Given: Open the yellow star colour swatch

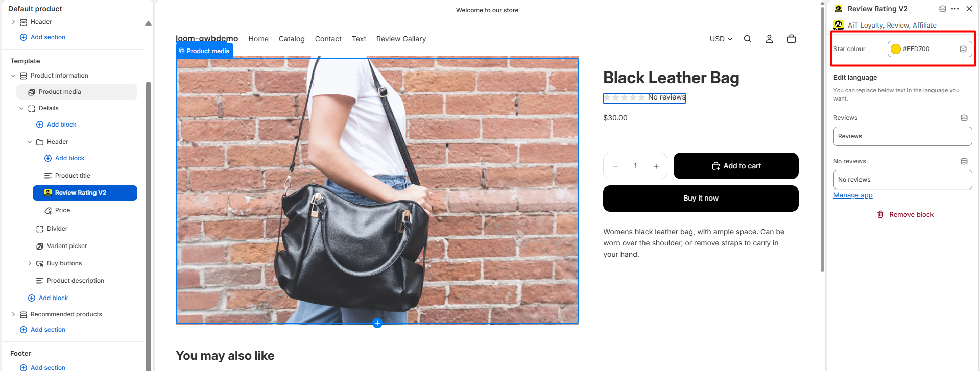Looking at the screenshot, I should [896, 49].
